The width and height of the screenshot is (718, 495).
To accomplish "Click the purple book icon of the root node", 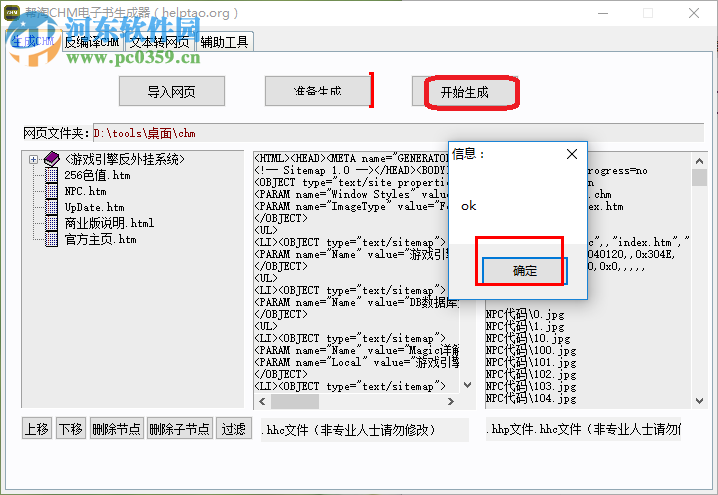I will point(52,159).
